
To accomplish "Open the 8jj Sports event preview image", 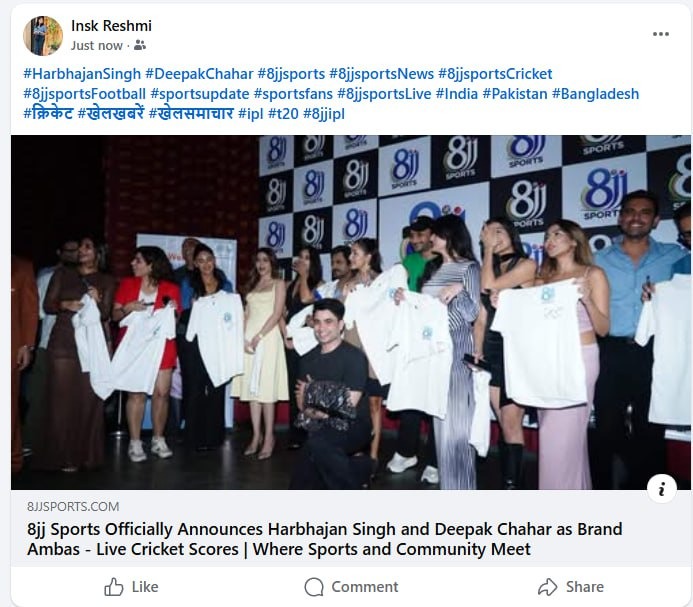I will pos(350,312).
